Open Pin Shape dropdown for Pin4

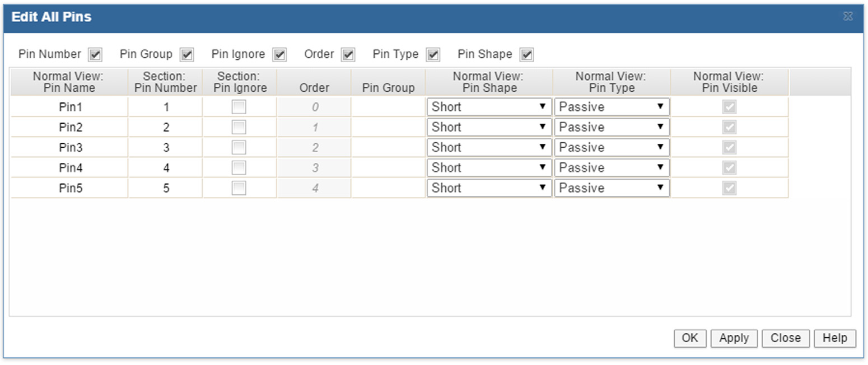pyautogui.click(x=488, y=168)
